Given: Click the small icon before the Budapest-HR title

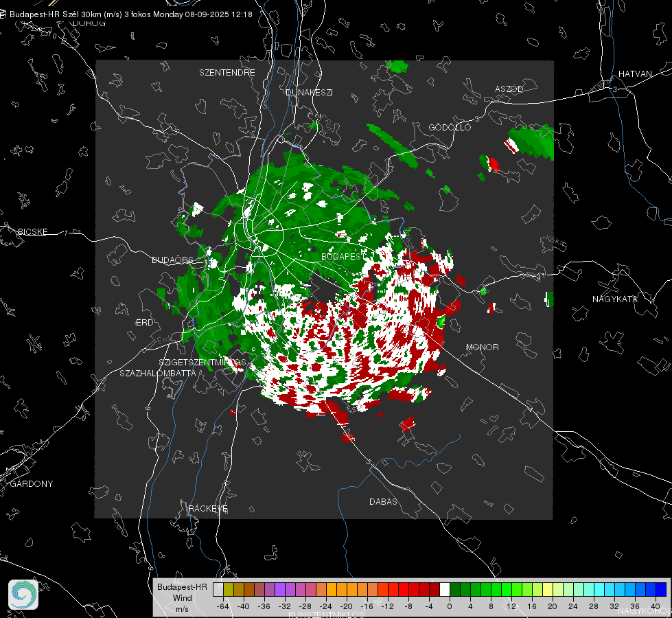Looking at the screenshot, I should point(3,14).
